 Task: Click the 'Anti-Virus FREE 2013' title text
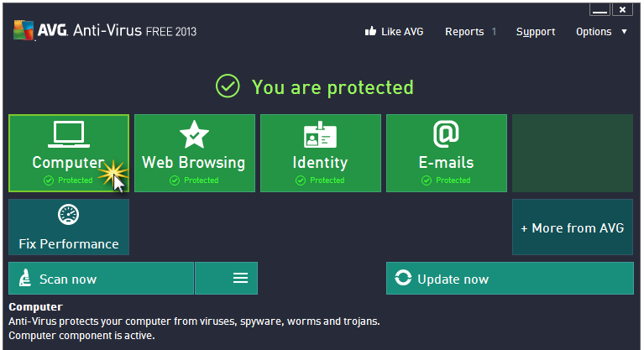134,31
